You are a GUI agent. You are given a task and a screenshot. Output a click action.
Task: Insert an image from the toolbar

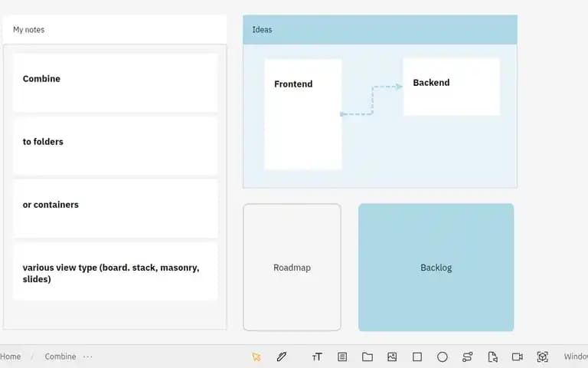[392, 356]
